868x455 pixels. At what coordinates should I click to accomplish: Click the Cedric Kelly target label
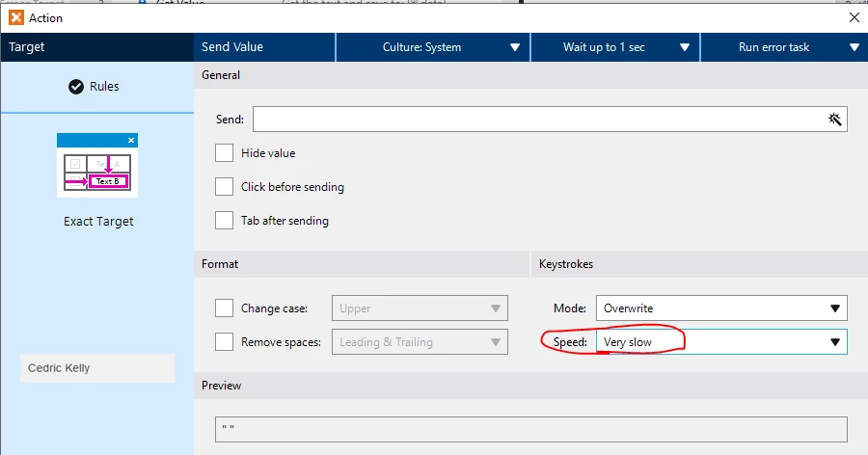point(97,368)
